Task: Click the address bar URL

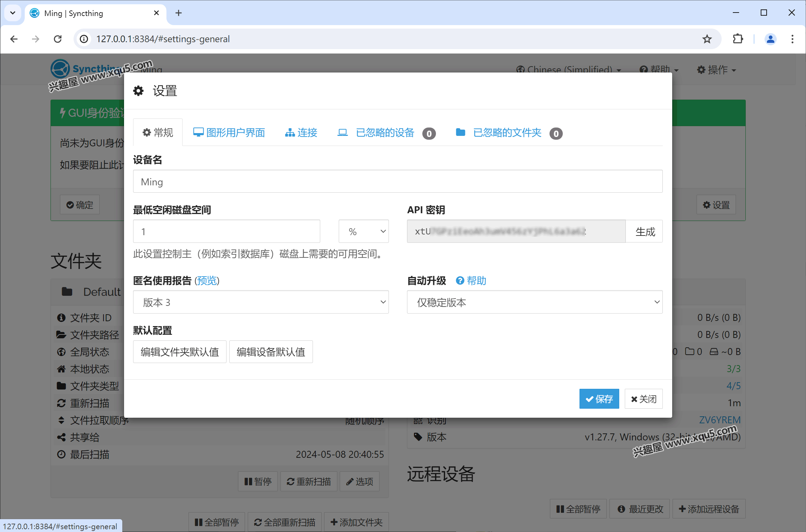Action: 163,39
